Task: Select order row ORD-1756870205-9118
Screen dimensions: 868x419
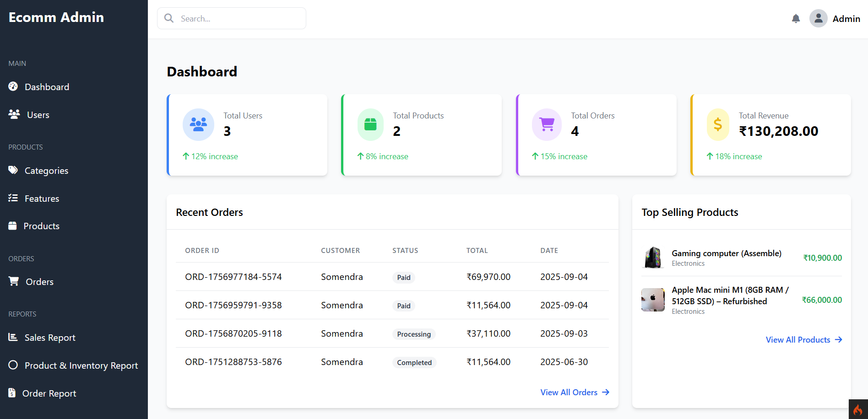Action: pos(233,333)
